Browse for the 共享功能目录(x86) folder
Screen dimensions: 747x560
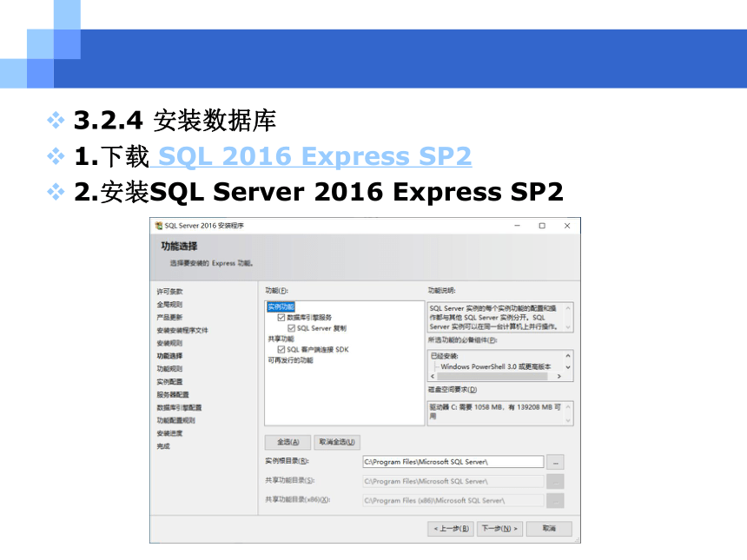click(556, 500)
